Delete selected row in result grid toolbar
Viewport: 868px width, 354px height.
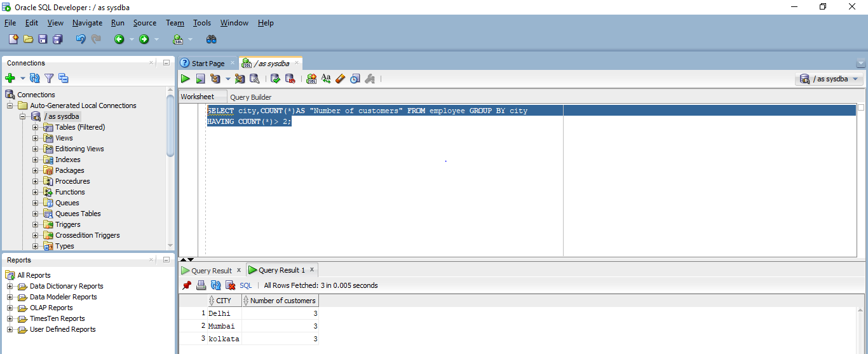(x=231, y=285)
